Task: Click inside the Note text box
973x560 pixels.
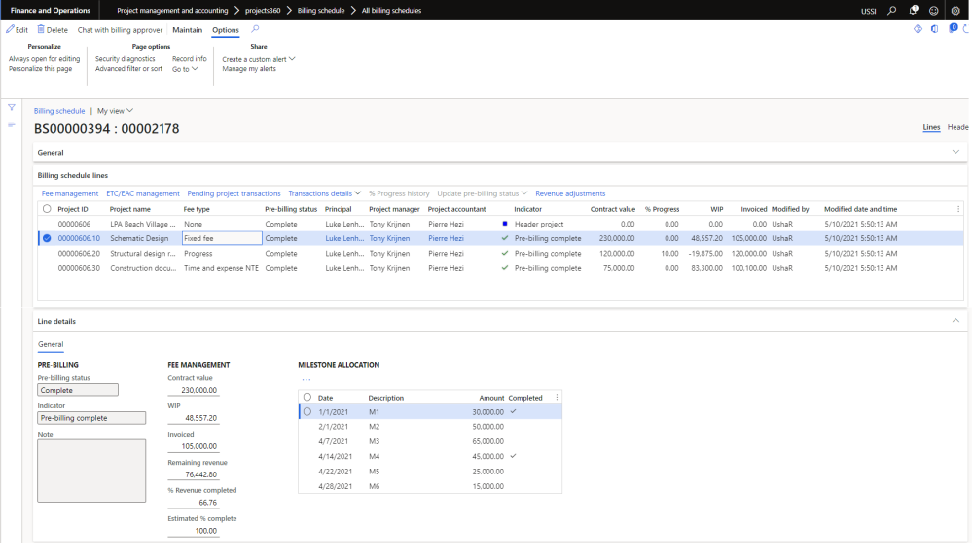Action: coord(91,471)
